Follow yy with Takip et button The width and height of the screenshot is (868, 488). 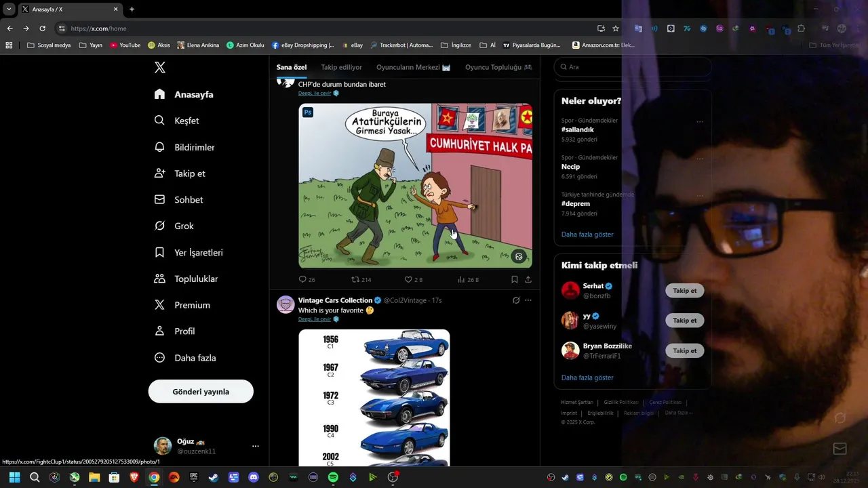click(x=684, y=321)
